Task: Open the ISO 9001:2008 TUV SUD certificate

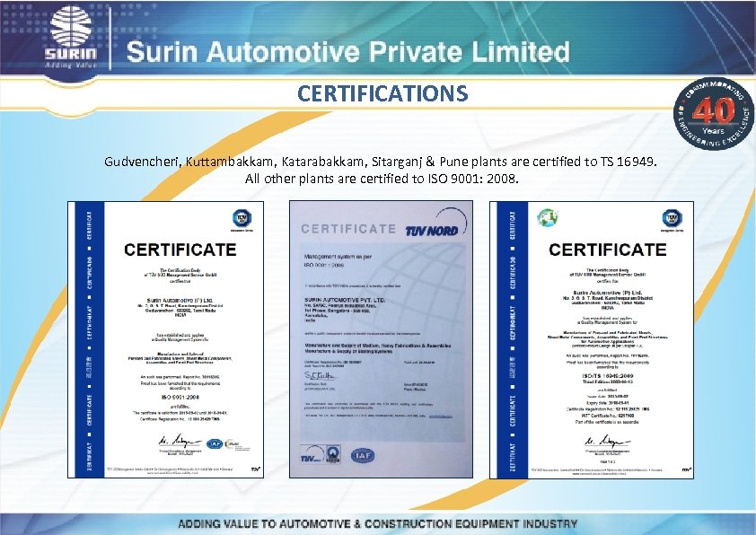Action: click(166, 340)
